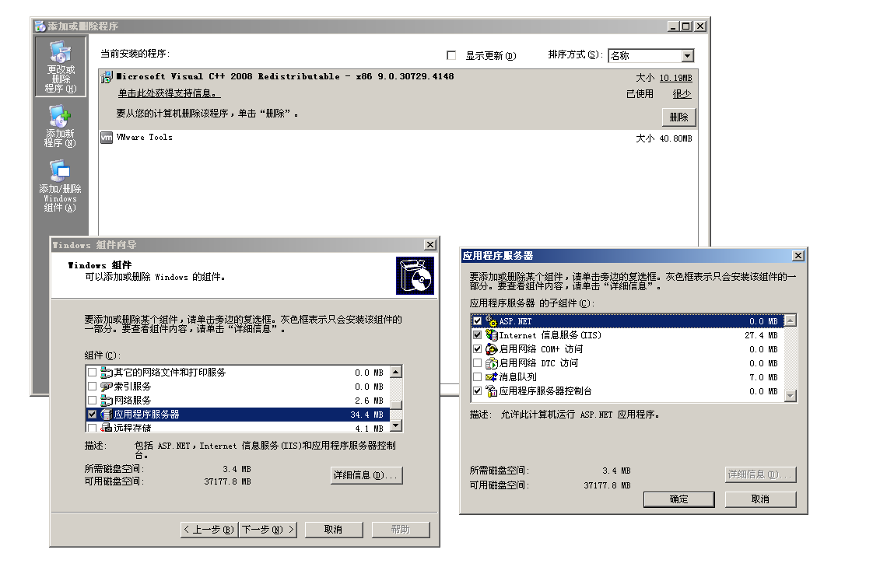This screenshot has height=588, width=894.
Task: Click the Internet 信息服务 (IIS) icon
Action: (492, 335)
